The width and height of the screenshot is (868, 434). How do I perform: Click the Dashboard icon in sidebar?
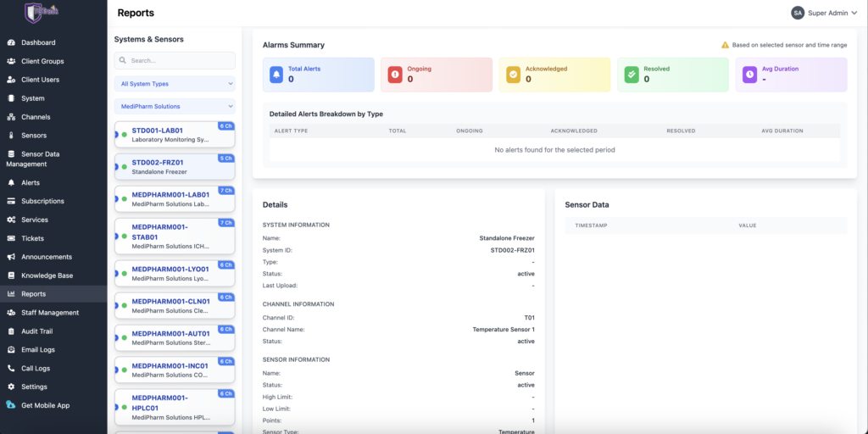point(11,42)
